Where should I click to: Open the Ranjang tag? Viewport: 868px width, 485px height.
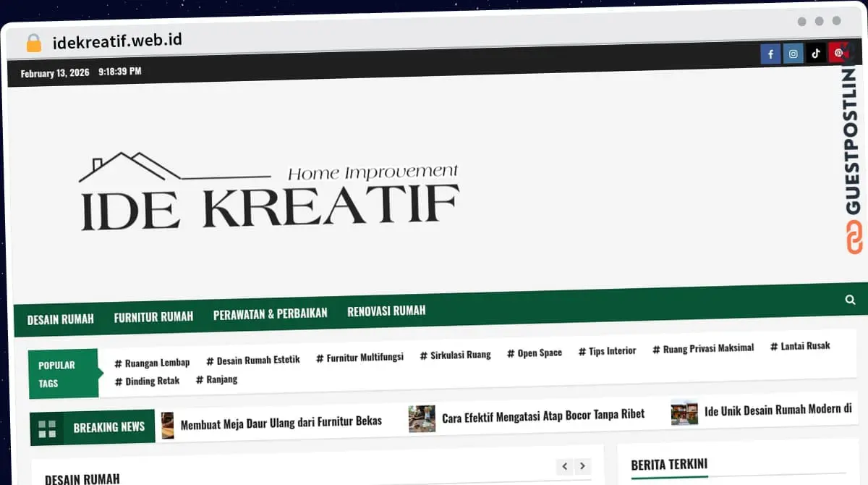coord(216,379)
